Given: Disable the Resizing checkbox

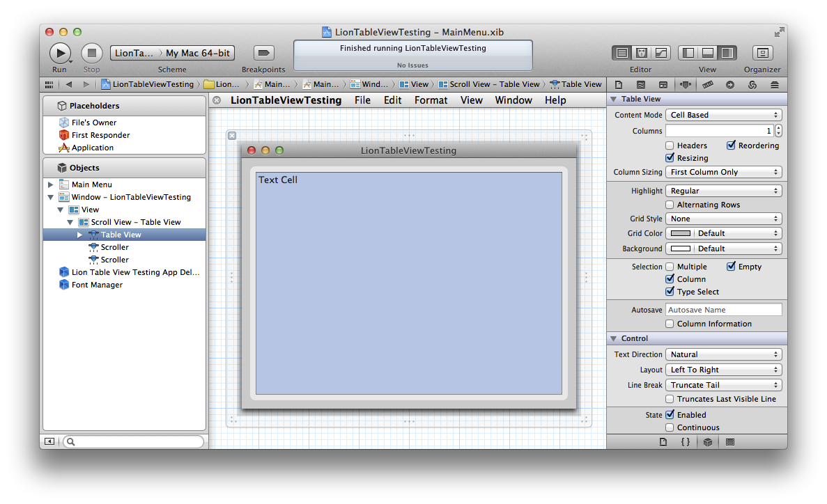Looking at the screenshot, I should 670,157.
